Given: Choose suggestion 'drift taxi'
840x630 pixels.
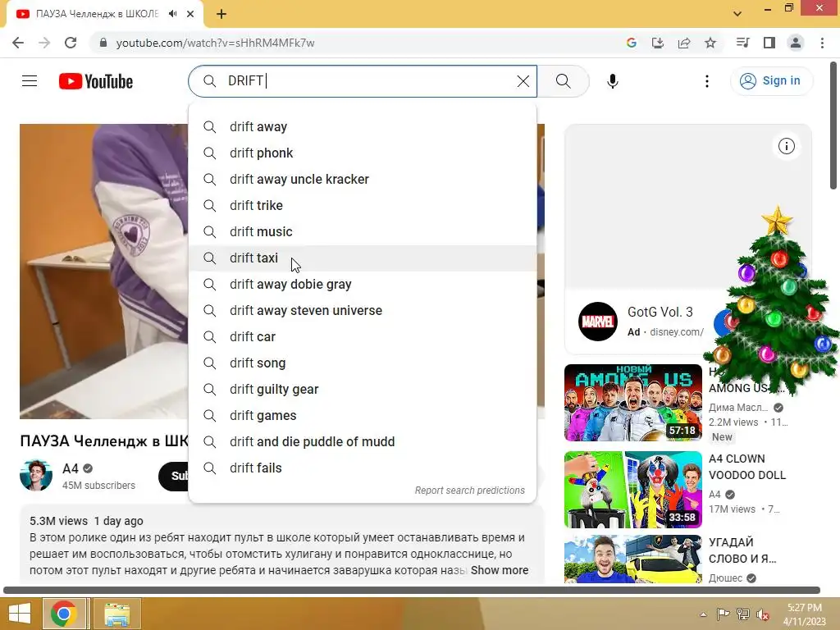Looking at the screenshot, I should click(363, 258).
